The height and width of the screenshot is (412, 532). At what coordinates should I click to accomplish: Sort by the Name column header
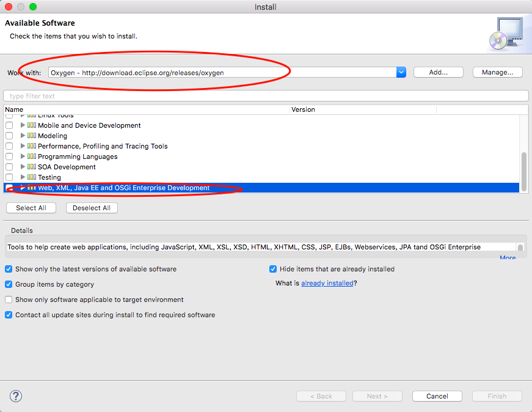147,109
